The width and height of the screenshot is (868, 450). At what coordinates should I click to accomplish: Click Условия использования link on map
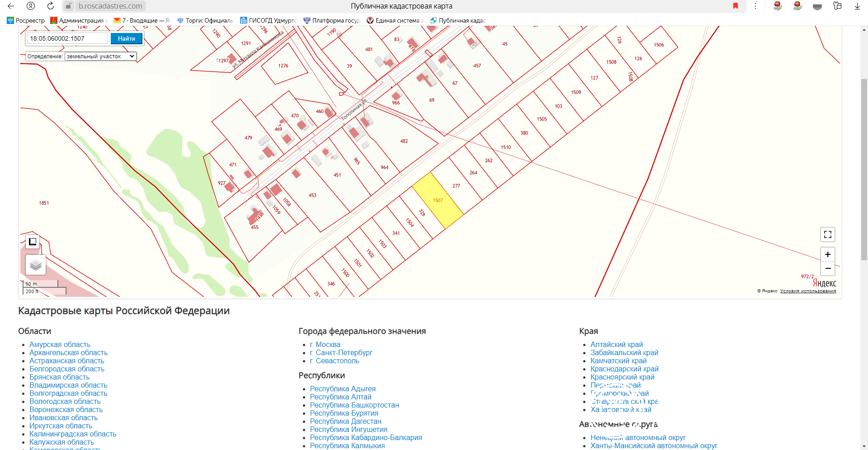coord(808,291)
